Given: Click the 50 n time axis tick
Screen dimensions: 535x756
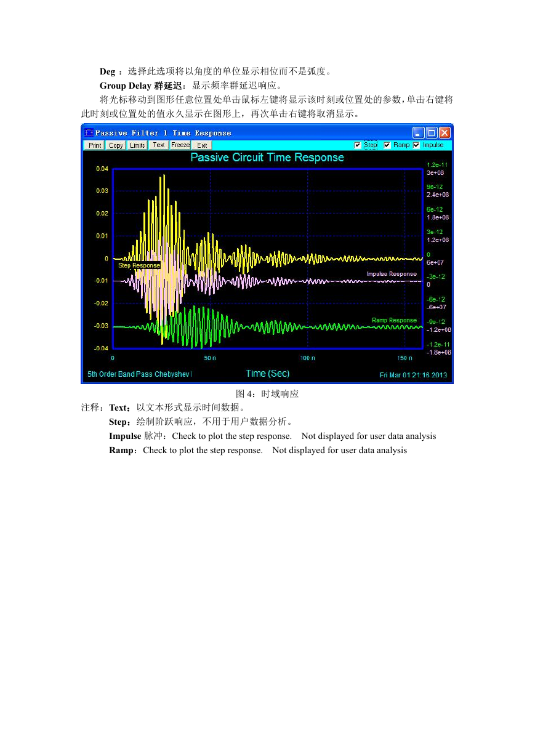Looking at the screenshot, I should pos(210,358).
